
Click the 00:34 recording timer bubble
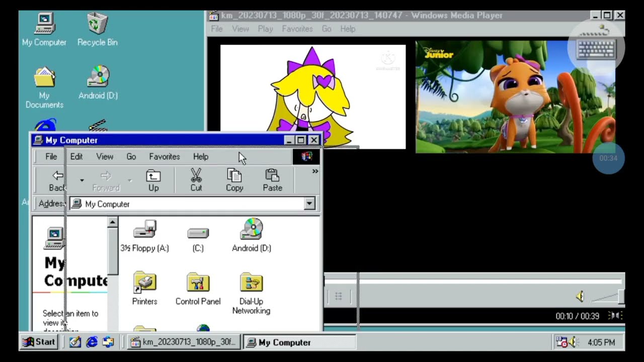[x=608, y=158]
